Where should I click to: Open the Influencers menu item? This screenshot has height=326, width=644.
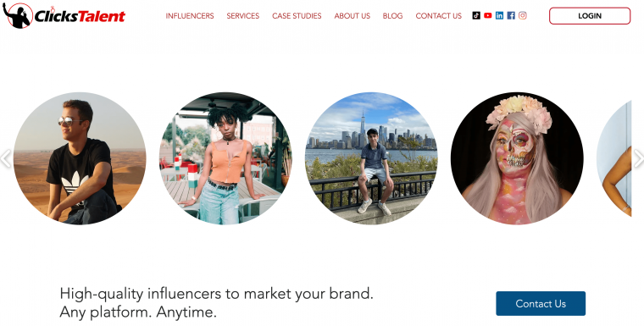coord(190,16)
